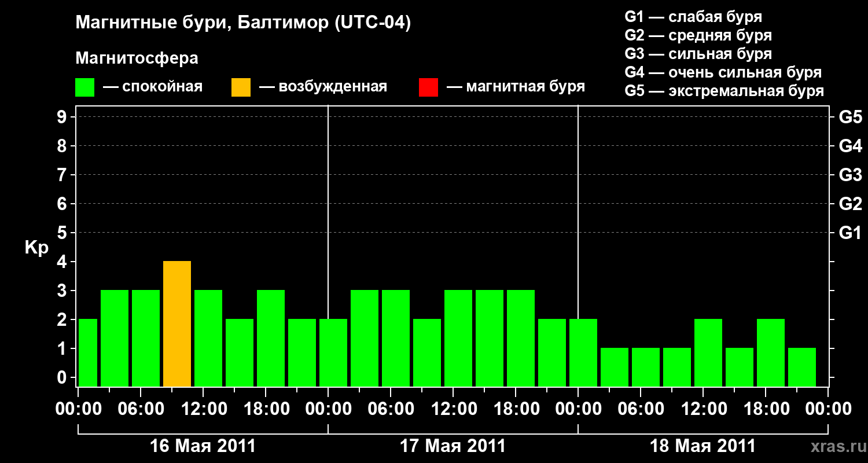Click the '— возбужденная' legend label
Image resolution: width=868 pixels, height=463 pixels.
coord(323,87)
